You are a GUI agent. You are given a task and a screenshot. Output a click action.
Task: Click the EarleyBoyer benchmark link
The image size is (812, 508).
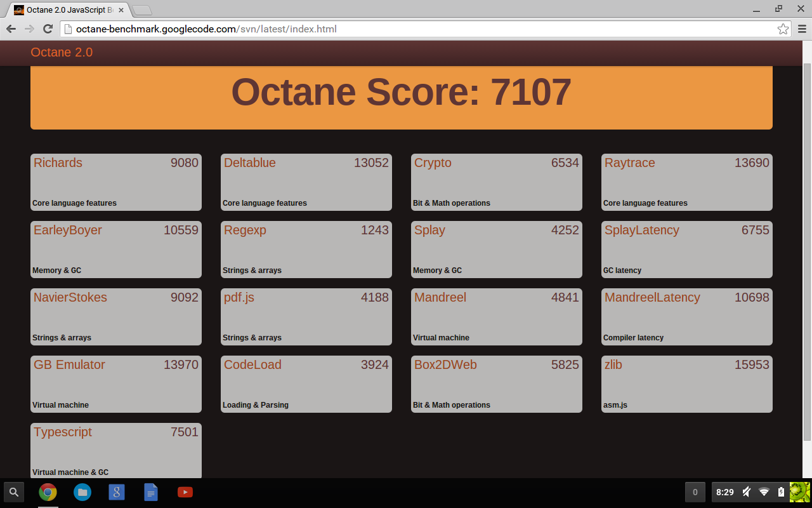68,230
